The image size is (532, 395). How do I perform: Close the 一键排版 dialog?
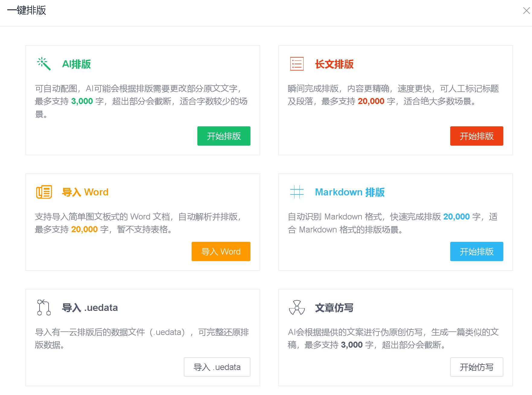pos(526,11)
